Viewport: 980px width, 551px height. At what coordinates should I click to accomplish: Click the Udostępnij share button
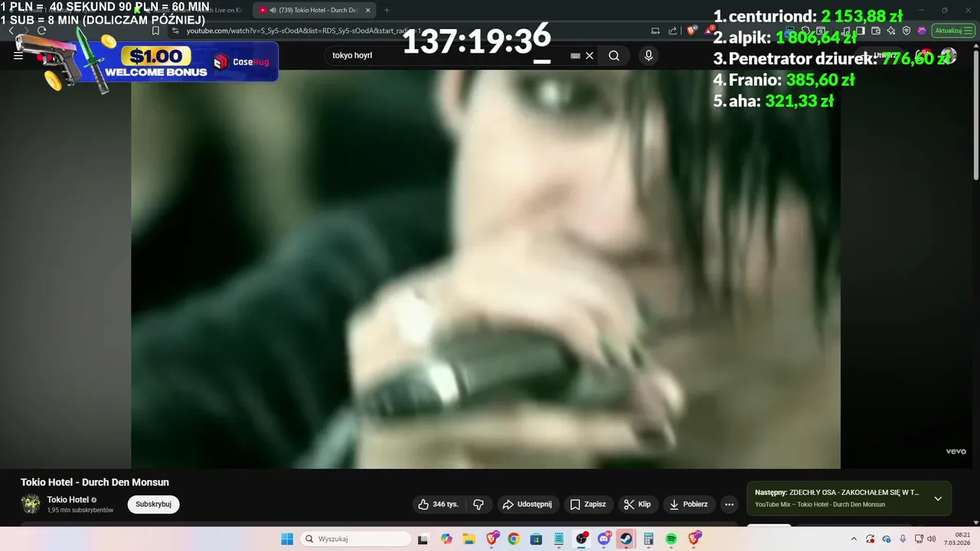click(527, 504)
